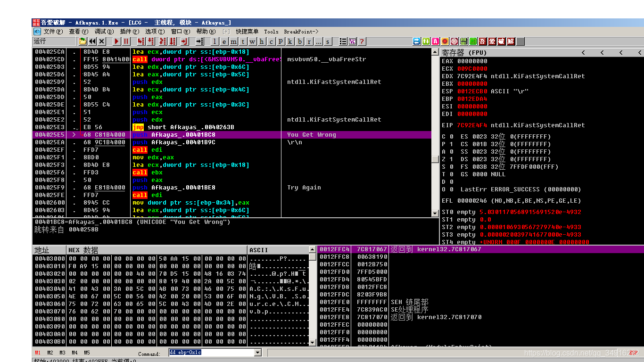
Task: Click the debugging options list icon
Action: (343, 41)
